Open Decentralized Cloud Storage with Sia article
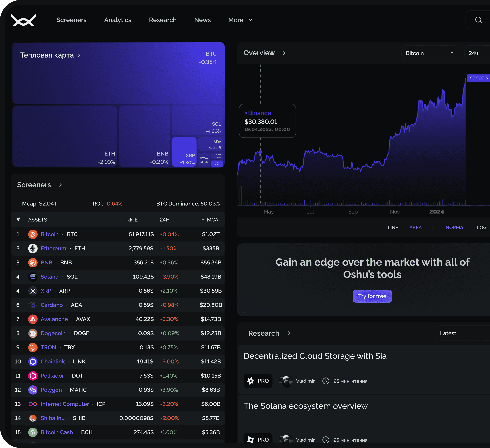 coord(315,356)
